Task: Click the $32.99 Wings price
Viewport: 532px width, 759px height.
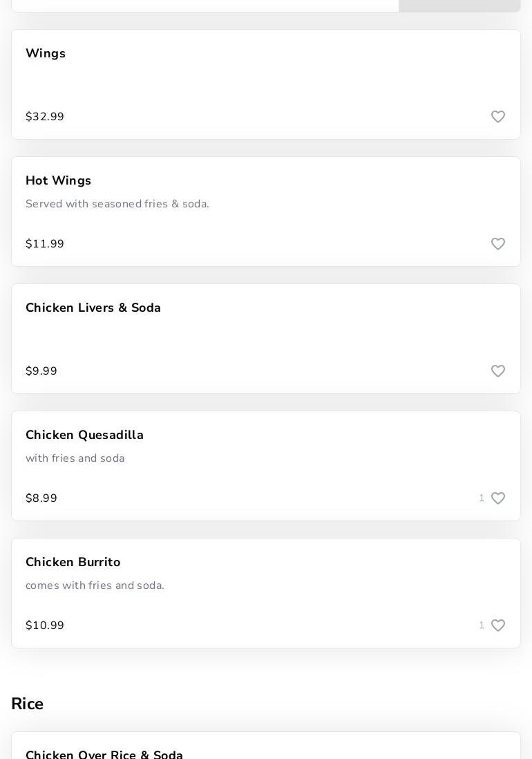Action: click(x=45, y=117)
